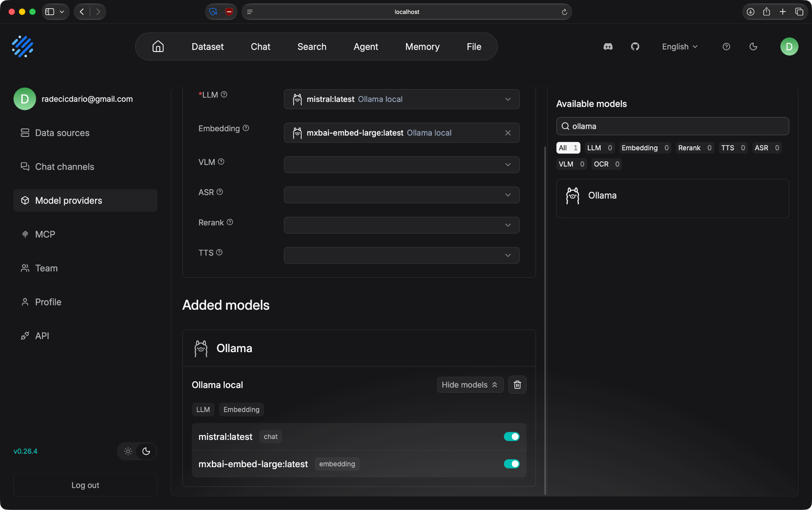Open the English language dropdown
The height and width of the screenshot is (510, 812).
[680, 46]
